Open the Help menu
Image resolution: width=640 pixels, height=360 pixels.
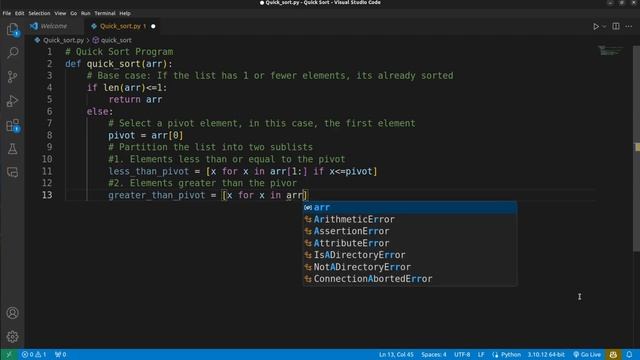click(x=125, y=13)
